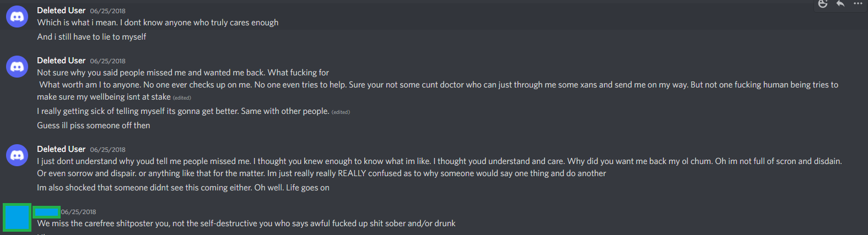Select message 'Guess ill piss someone off then'
Screen dimensions: 868x235
pos(94,125)
